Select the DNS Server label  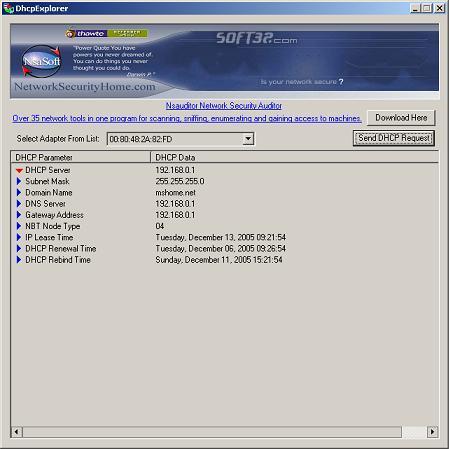(x=45, y=204)
